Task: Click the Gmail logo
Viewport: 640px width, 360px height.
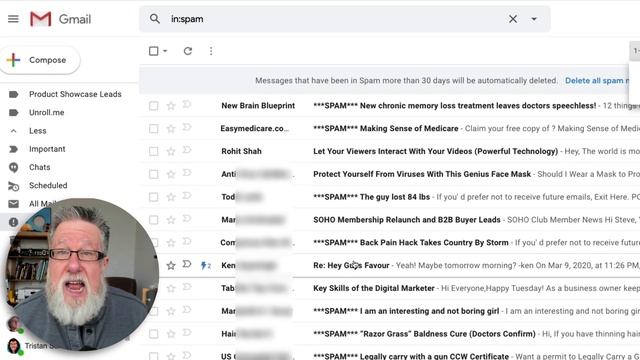Action: tap(60, 19)
